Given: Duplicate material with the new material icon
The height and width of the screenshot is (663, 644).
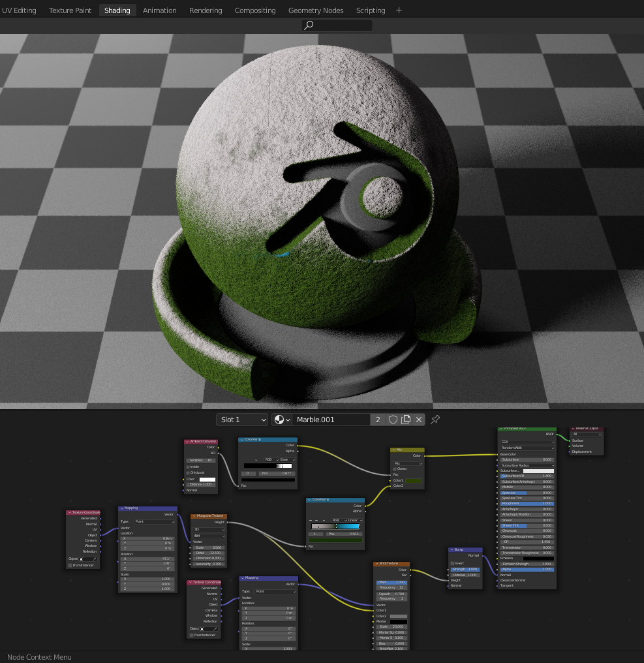Looking at the screenshot, I should 406,420.
